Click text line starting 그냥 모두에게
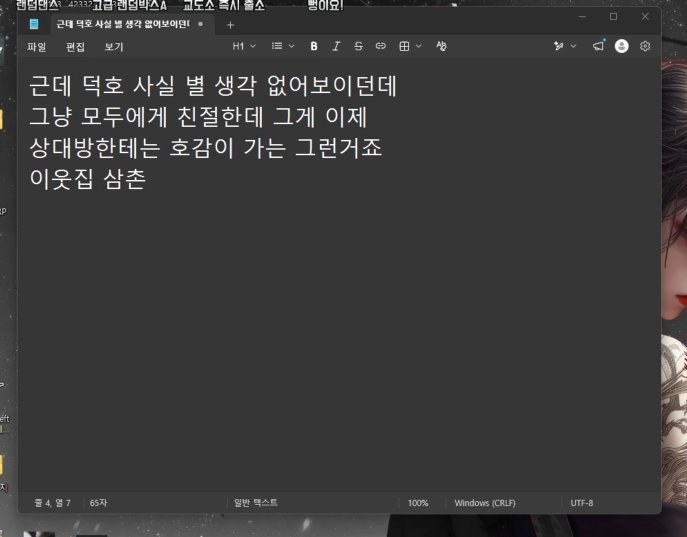The width and height of the screenshot is (687, 537). click(198, 117)
